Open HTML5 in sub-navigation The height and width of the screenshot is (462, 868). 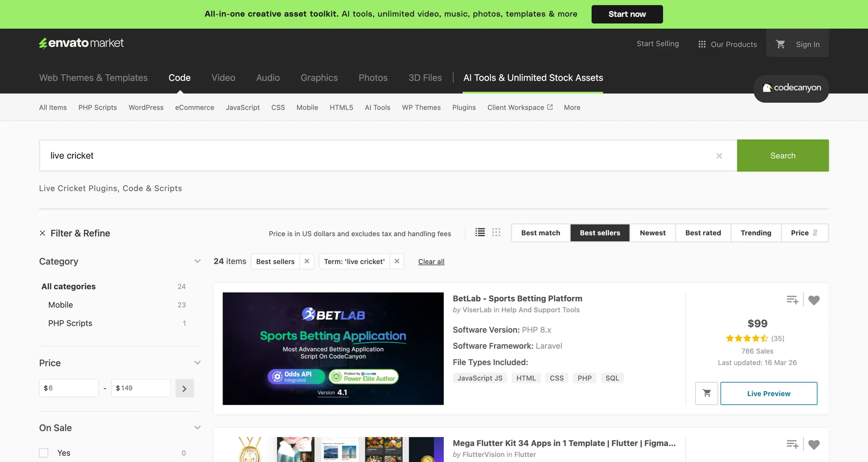[341, 107]
